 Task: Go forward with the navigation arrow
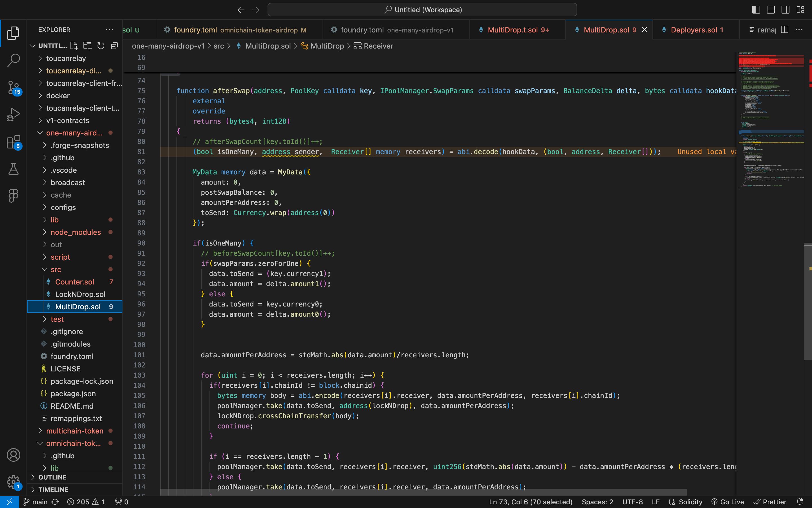coord(256,10)
